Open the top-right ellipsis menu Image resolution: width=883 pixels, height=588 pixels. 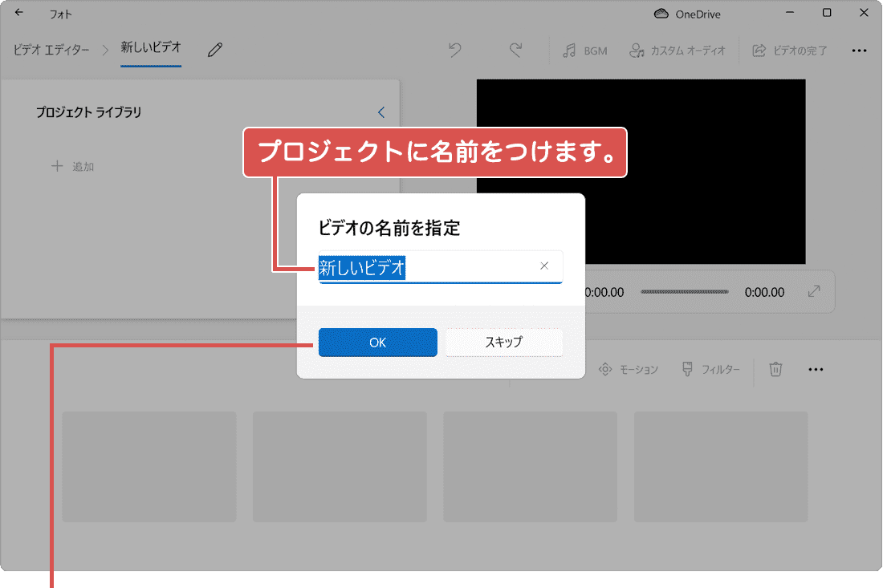coord(860,50)
